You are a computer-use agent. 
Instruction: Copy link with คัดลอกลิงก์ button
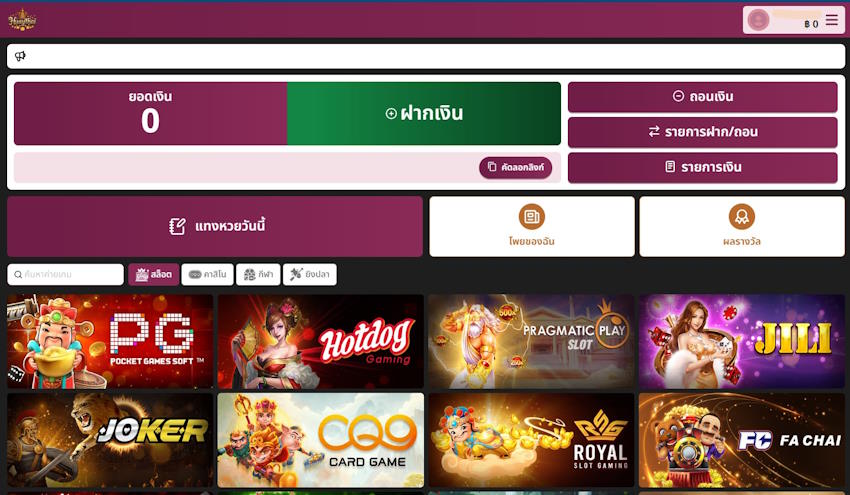tap(516, 168)
